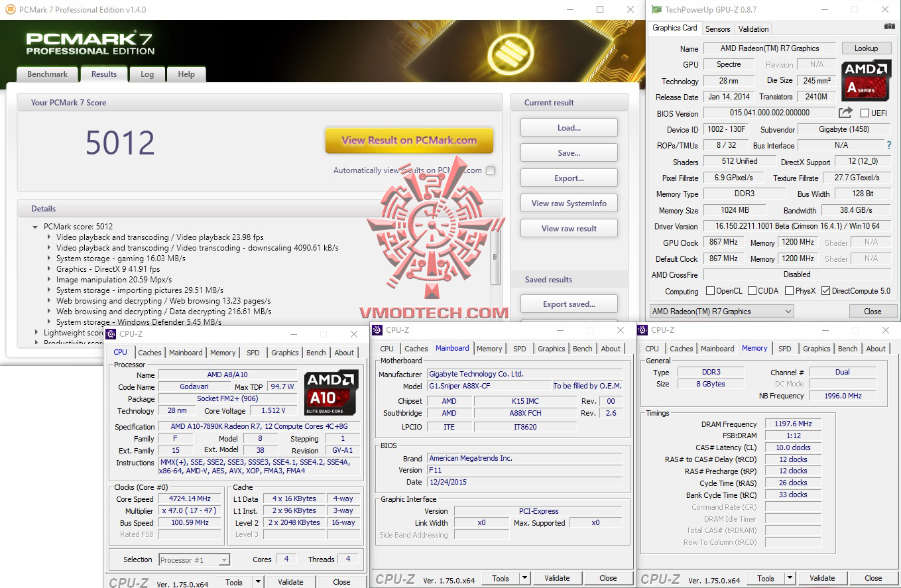The height and width of the screenshot is (588, 901).
Task: Open Graphics tab in CPU-Z CPU window
Action: click(x=285, y=353)
